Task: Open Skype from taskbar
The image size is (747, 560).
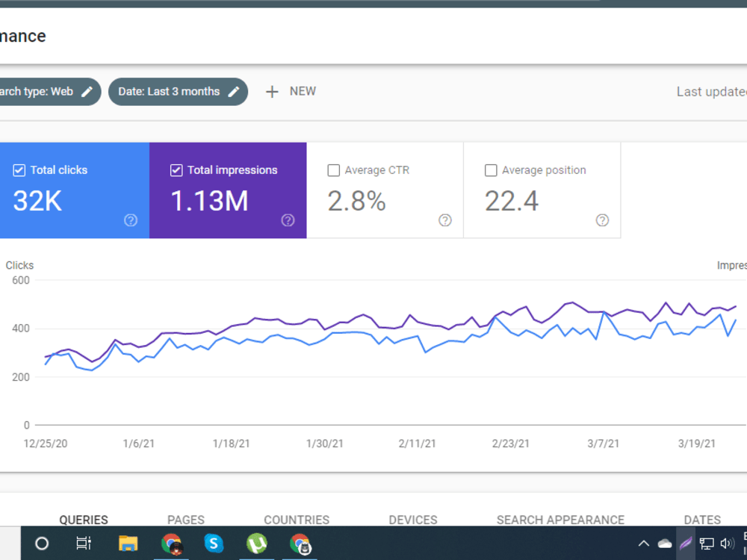Action: point(214,544)
